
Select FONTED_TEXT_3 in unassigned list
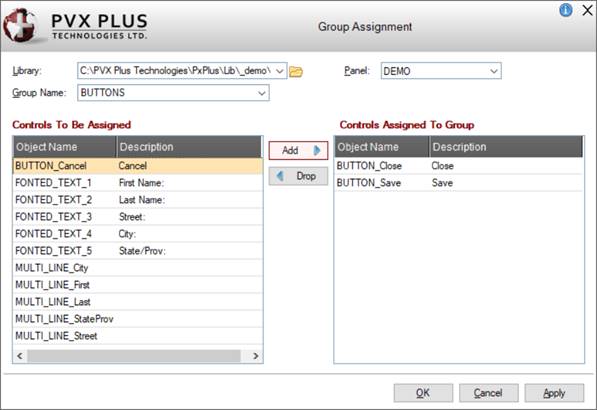[x=138, y=217]
